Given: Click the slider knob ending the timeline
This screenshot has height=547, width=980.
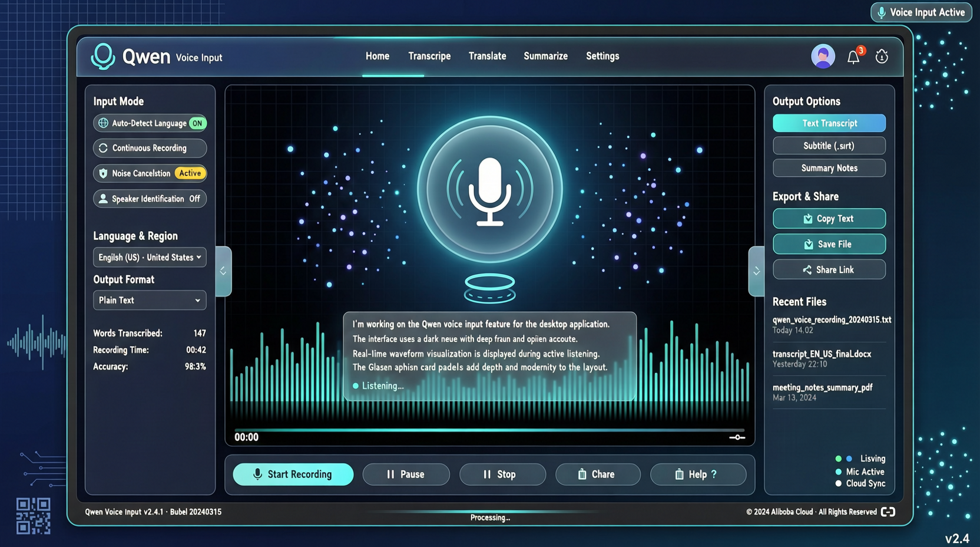Looking at the screenshot, I should [x=737, y=437].
